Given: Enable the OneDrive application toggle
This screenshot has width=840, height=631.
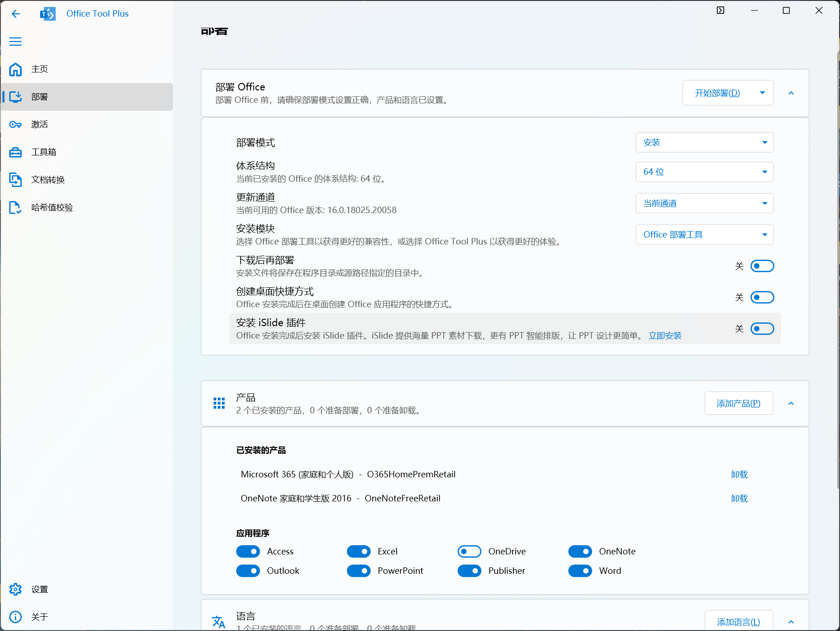Looking at the screenshot, I should 470,552.
